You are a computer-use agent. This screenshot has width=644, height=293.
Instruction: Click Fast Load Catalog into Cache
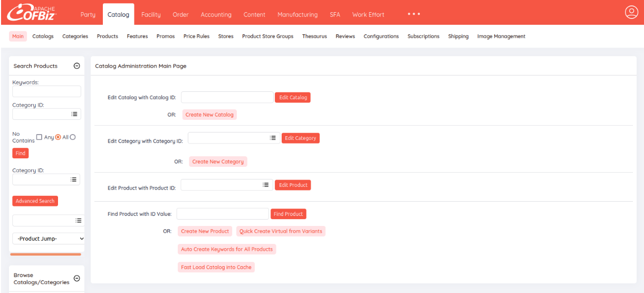click(216, 267)
